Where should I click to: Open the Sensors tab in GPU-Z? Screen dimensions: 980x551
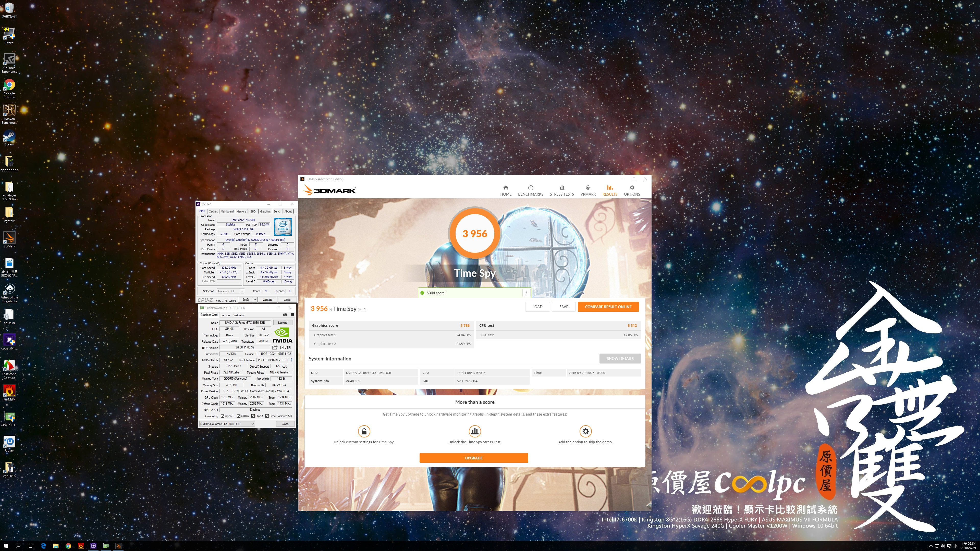[226, 315]
